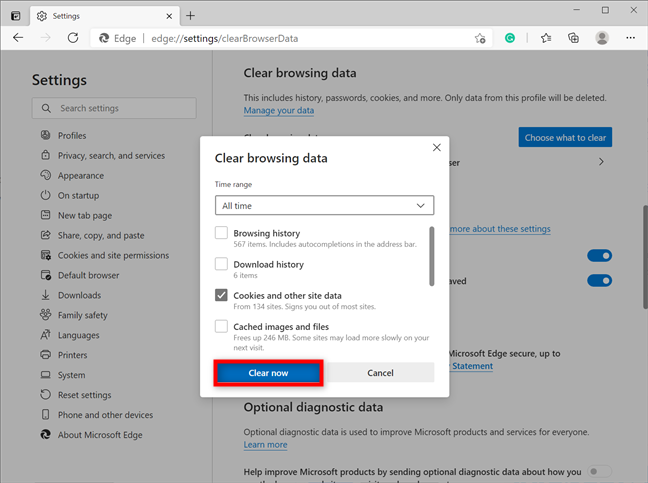Focus the Search settings field

(x=114, y=108)
